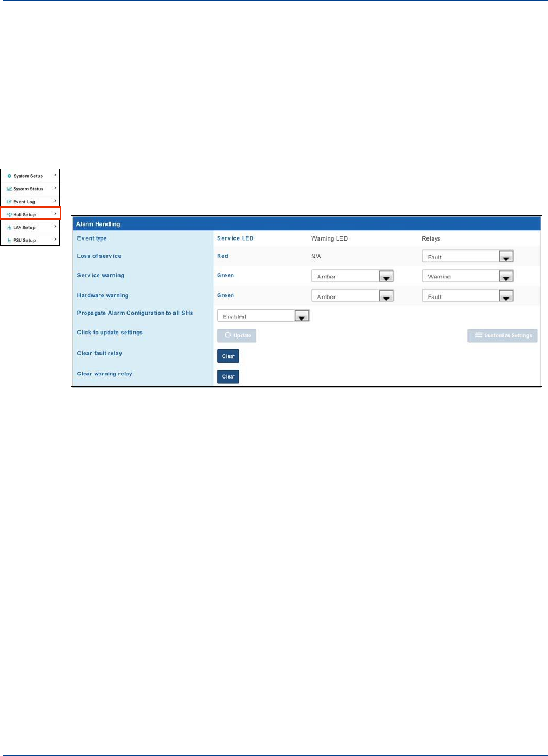This screenshot has height=756, width=548.
Task: Click the LAN Setup icon
Action: (x=9, y=228)
